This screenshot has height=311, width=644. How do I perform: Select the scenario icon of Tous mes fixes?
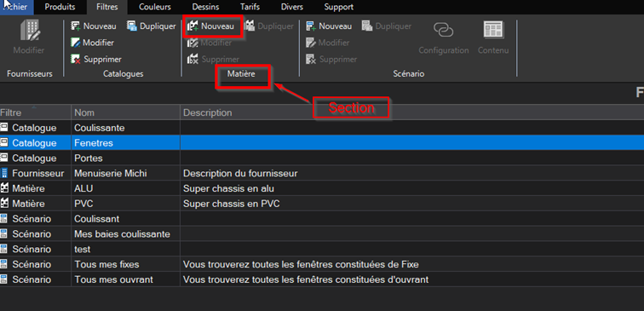pyautogui.click(x=4, y=264)
